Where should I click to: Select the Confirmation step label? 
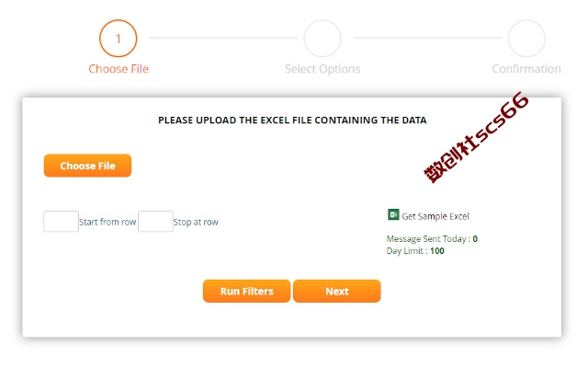[526, 69]
